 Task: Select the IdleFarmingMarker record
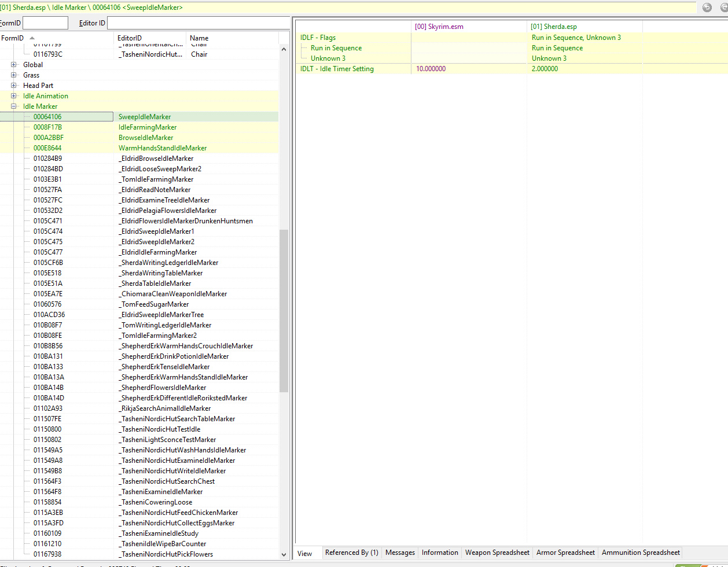coord(148,127)
